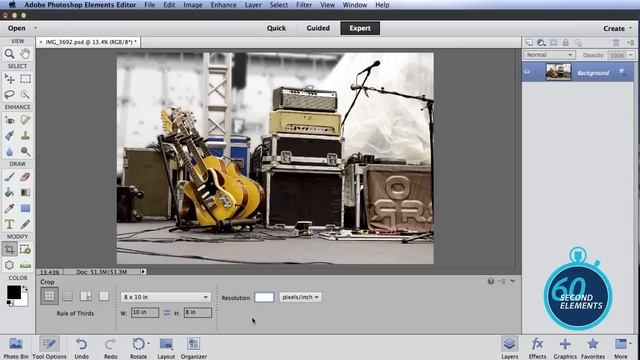
Task: Select the Smart Brush tool
Action: click(x=9, y=136)
